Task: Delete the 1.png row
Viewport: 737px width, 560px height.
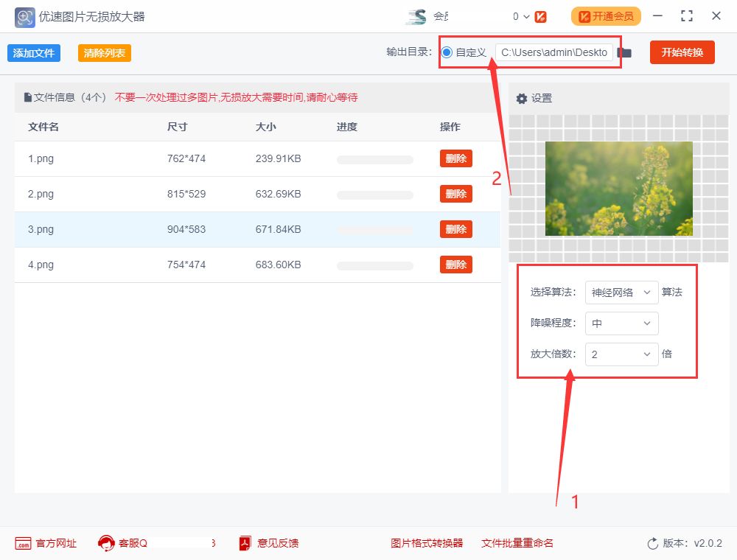Action: tap(456, 158)
